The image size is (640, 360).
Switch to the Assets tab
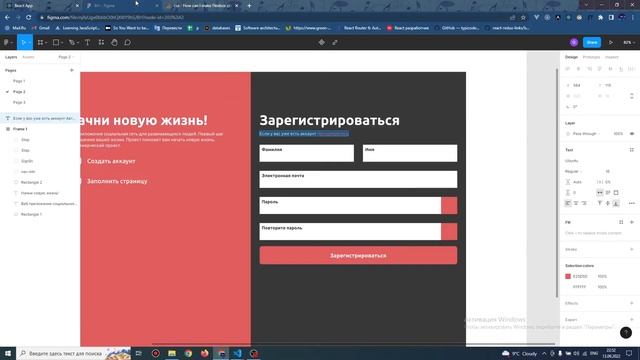click(28, 57)
